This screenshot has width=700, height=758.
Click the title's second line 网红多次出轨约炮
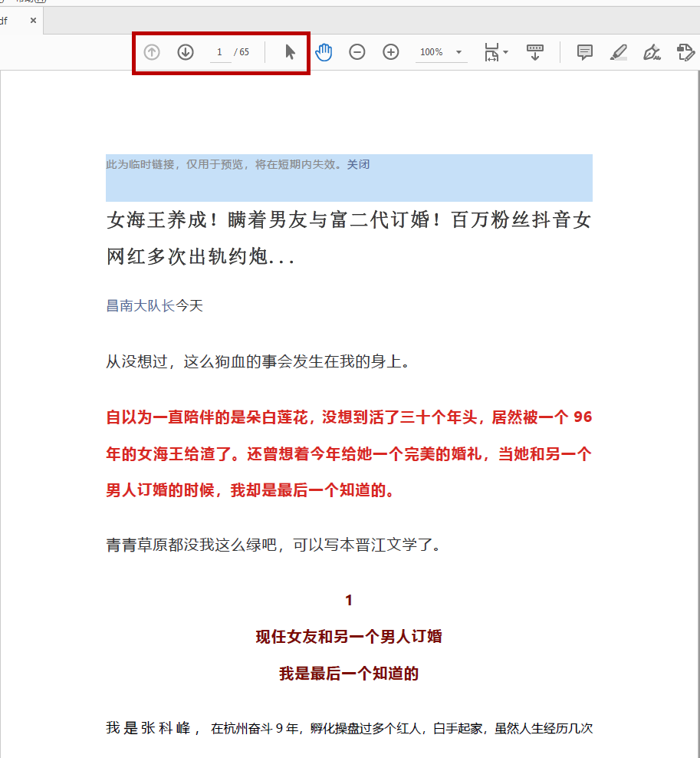click(200, 256)
